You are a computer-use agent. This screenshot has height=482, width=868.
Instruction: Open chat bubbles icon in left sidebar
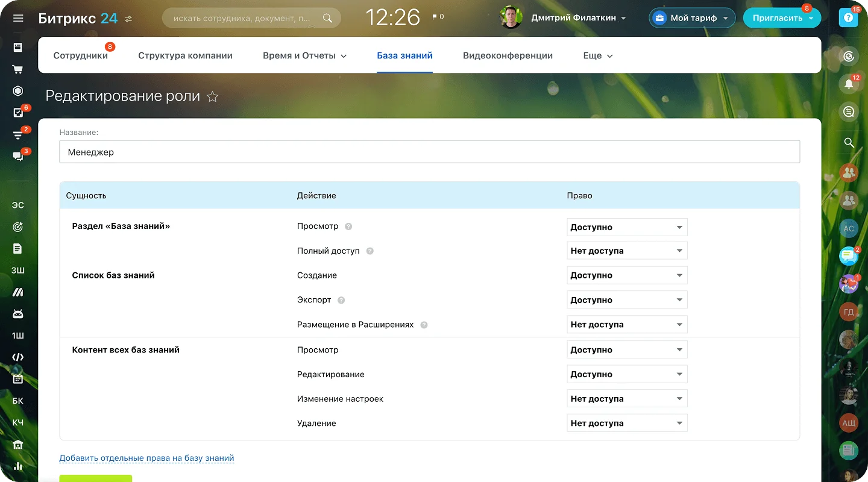[18, 156]
